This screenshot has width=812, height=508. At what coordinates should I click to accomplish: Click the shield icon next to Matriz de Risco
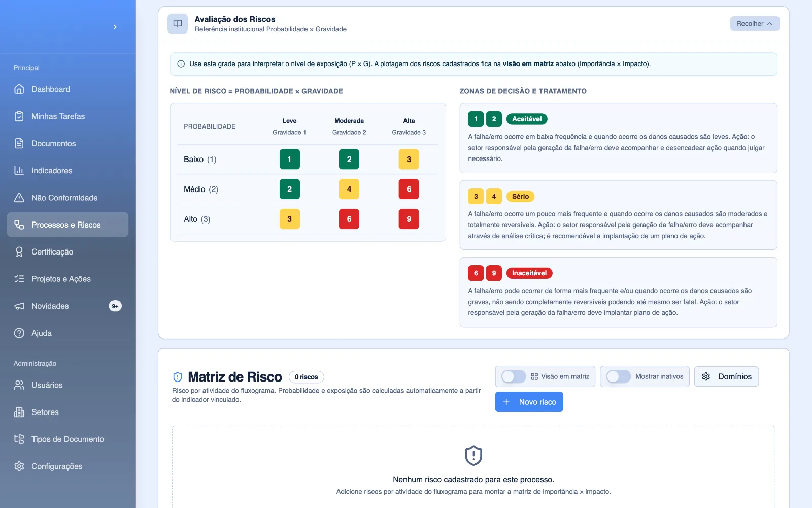[178, 377]
